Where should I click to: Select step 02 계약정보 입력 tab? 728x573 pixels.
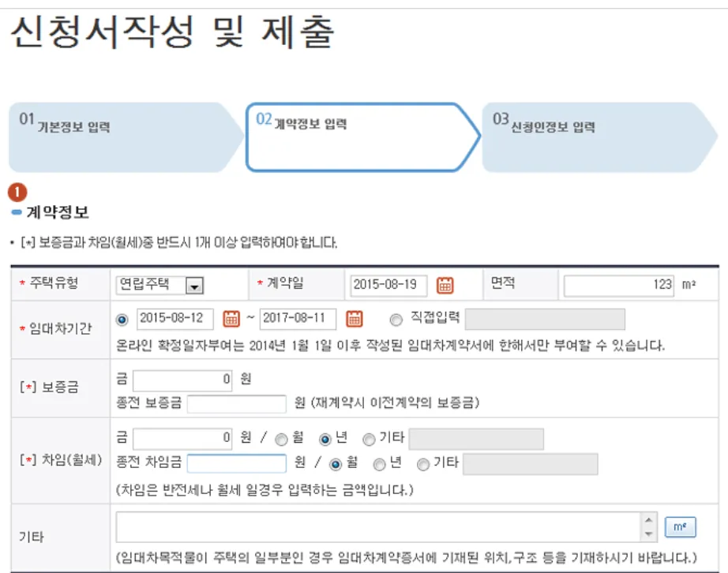coord(362,137)
